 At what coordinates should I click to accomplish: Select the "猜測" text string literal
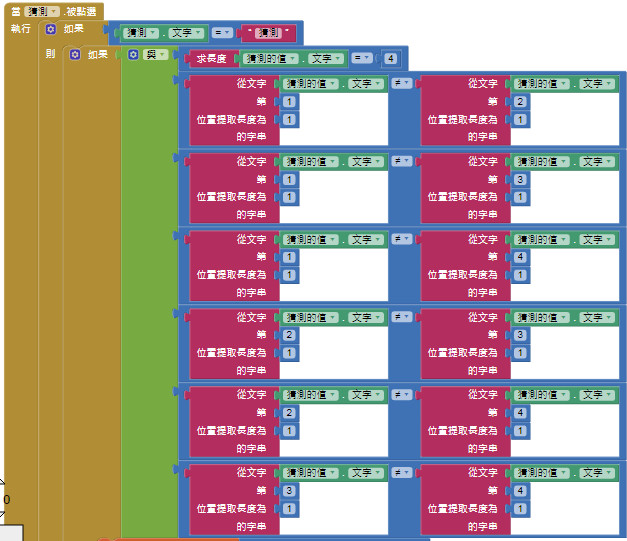(269, 33)
